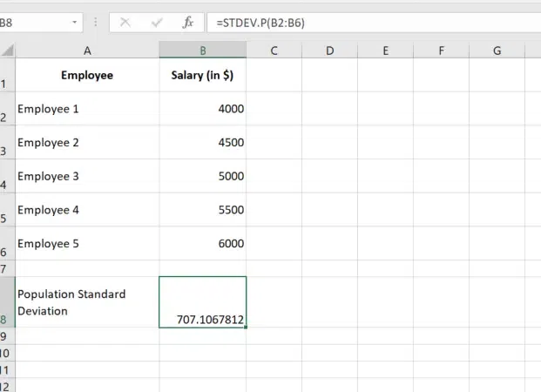This screenshot has width=541, height=392.
Task: Select the cell 'Employee 4'
Action: coord(87,209)
